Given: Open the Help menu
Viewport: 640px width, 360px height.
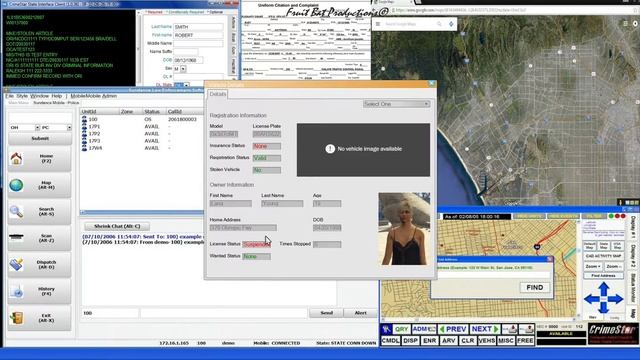Looking at the screenshot, I should [57, 96].
